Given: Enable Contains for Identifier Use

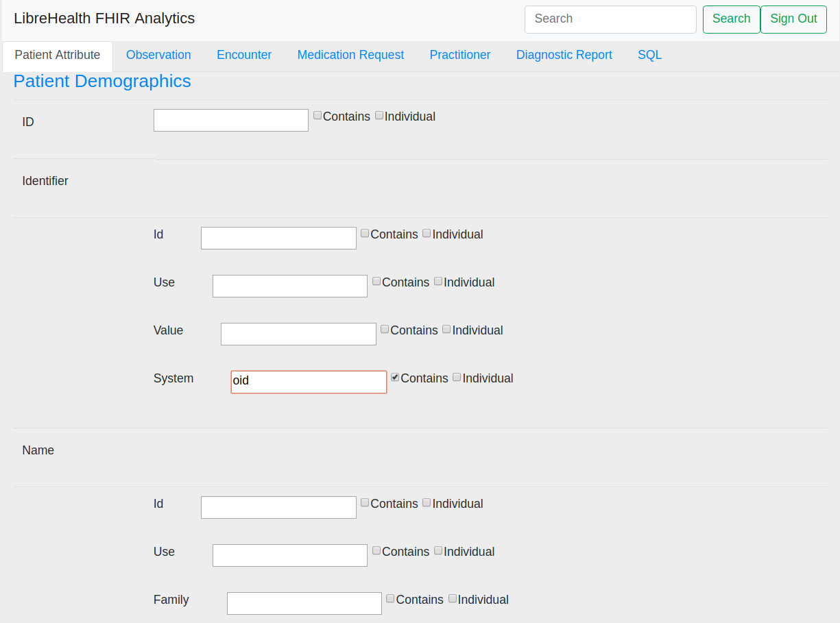Looking at the screenshot, I should (x=376, y=281).
